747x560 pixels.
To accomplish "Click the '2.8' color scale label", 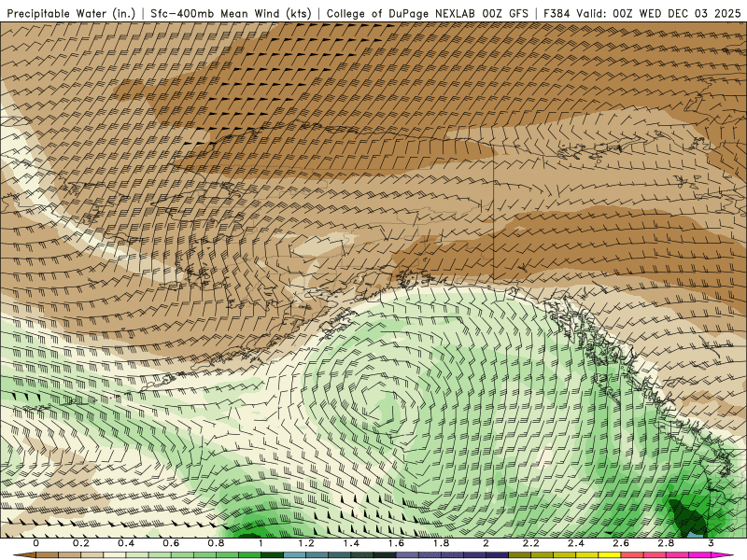I will click(x=666, y=543).
